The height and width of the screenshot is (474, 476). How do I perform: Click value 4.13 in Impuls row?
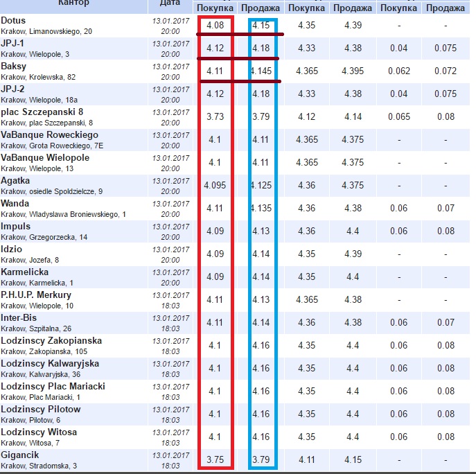point(261,231)
